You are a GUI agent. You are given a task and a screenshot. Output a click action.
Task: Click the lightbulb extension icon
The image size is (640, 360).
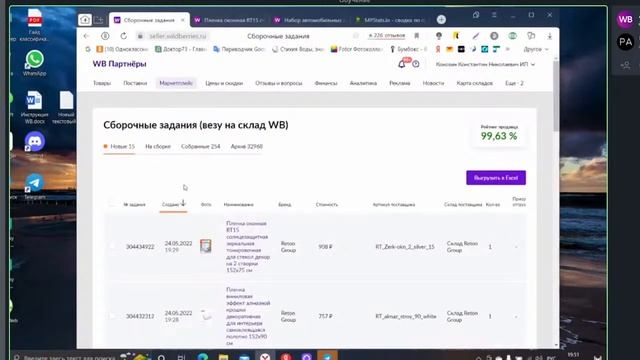point(439,36)
